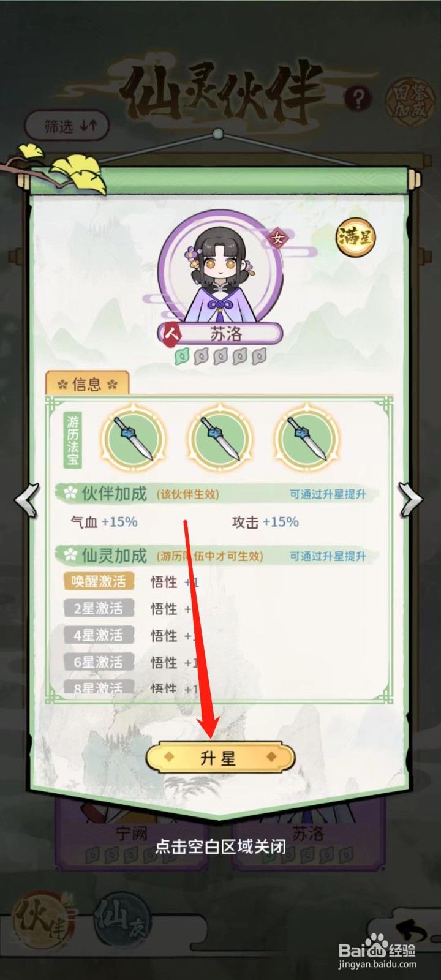Tap the star level indicators under 苏洛's name

point(221,356)
